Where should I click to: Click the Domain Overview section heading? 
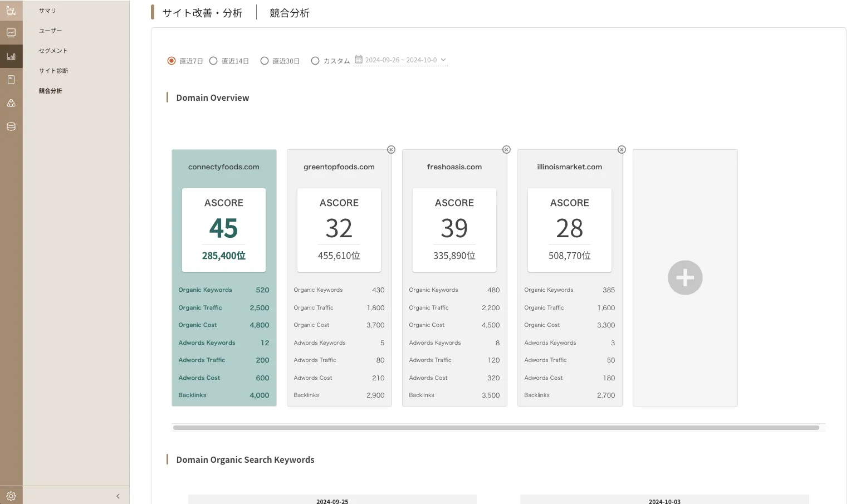pyautogui.click(x=213, y=98)
